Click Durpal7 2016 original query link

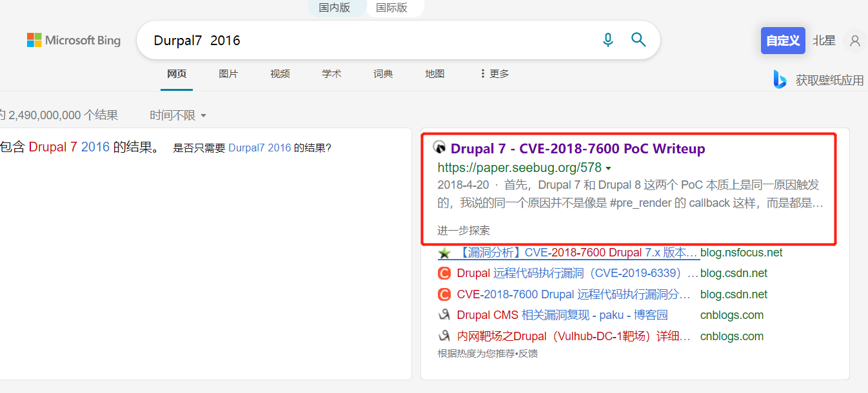click(x=260, y=148)
